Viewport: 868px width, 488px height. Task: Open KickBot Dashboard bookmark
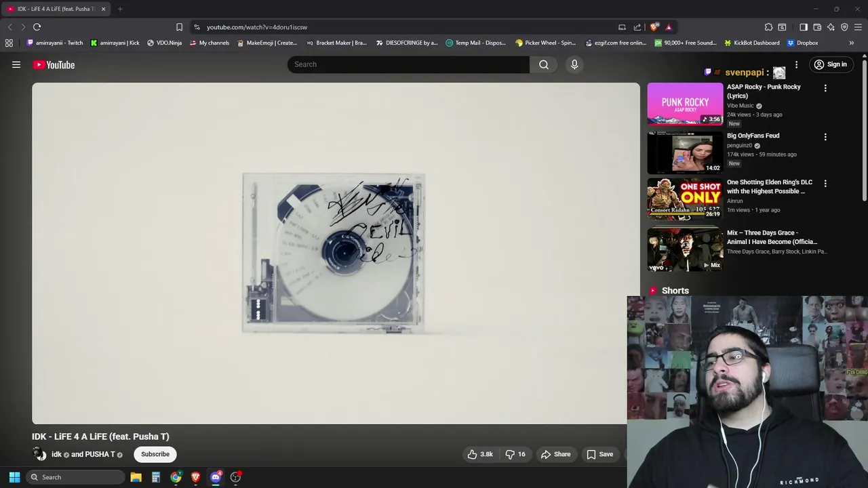[752, 43]
